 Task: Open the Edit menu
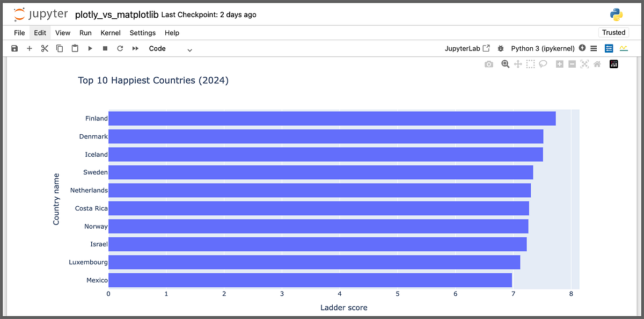(40, 33)
